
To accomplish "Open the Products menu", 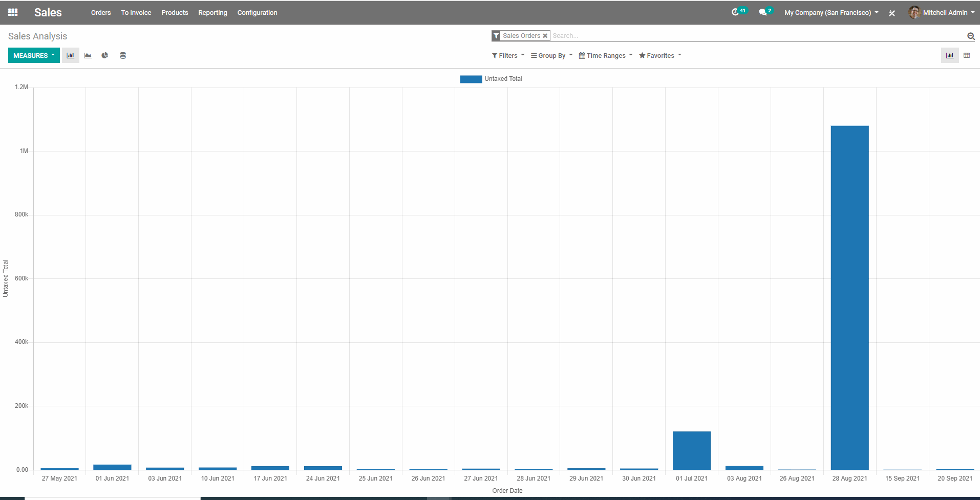I will pos(175,12).
